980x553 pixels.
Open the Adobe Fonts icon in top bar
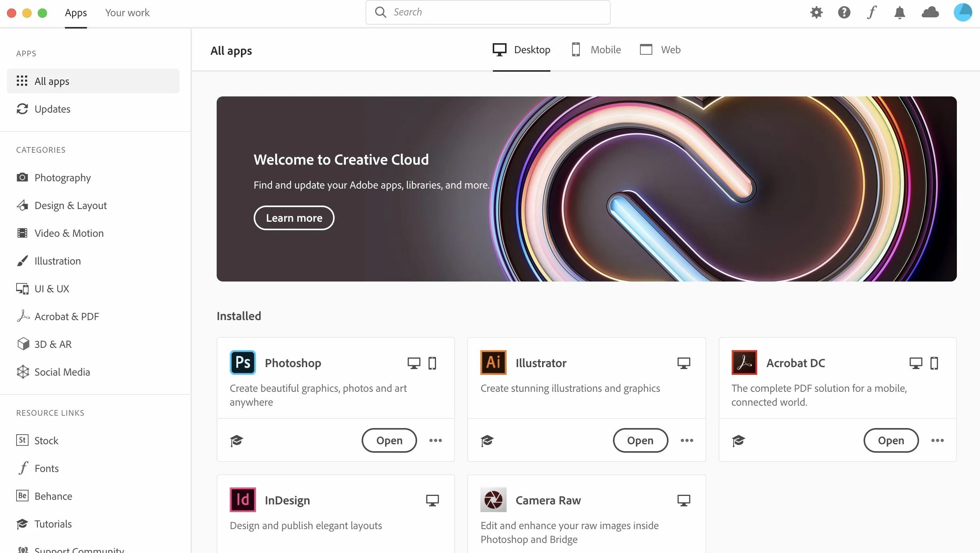pyautogui.click(x=872, y=12)
